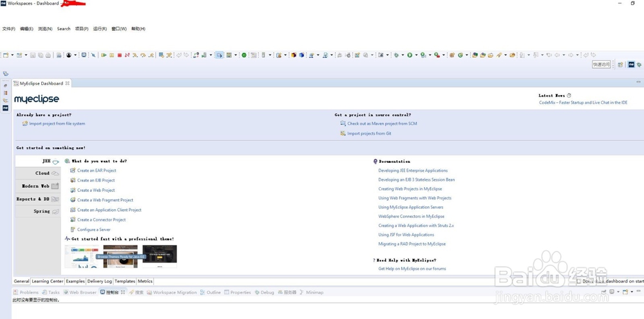Image resolution: width=644 pixels, height=319 pixels.
Task: Click the CodeMix Faster Startup news link
Action: pos(583,103)
